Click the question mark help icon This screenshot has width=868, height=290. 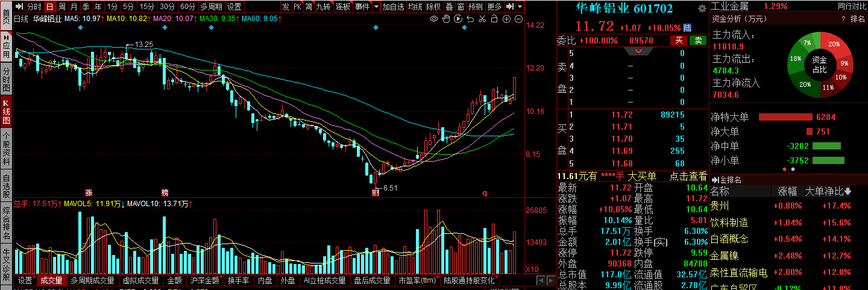[x=843, y=19]
